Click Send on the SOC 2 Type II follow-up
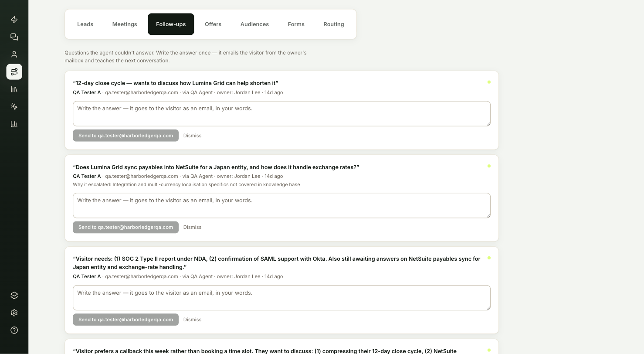Image resolution: width=644 pixels, height=354 pixels. coord(125,320)
